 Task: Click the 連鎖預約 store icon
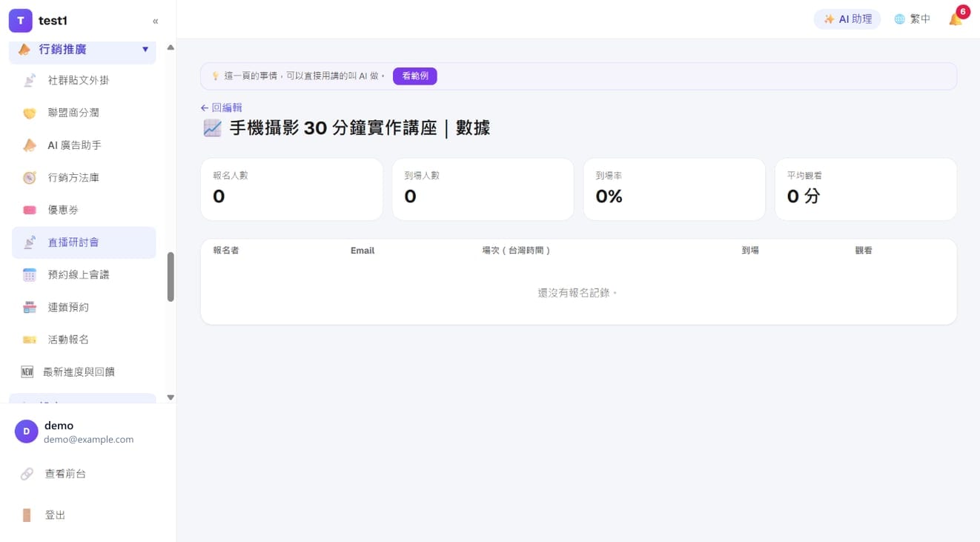[30, 307]
